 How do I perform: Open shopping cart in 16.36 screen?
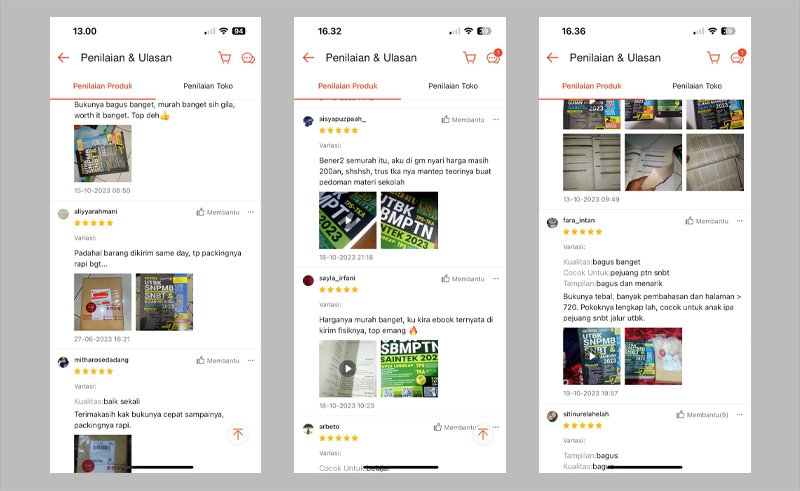(713, 58)
